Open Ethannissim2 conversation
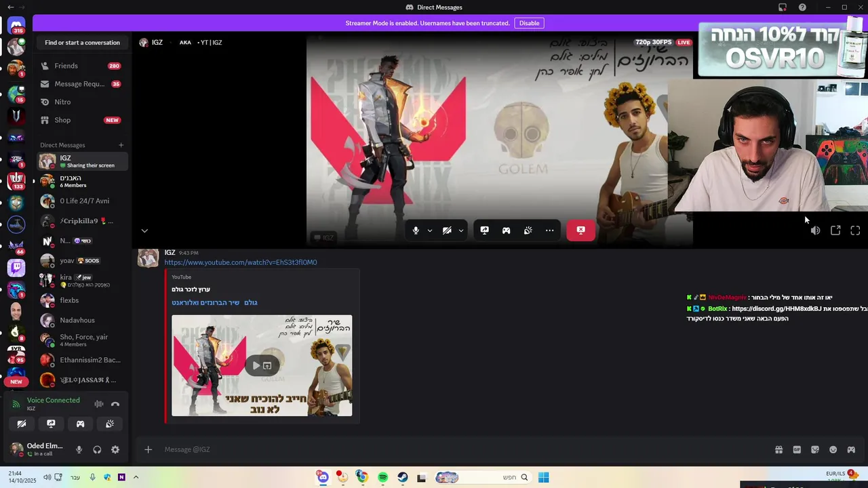868x488 pixels. (x=82, y=360)
